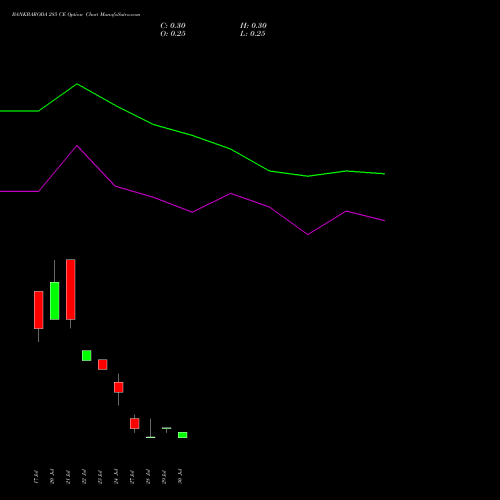500x500 pixels.
Task: Click the 'O: 0.25' open value
Action: (173, 34)
